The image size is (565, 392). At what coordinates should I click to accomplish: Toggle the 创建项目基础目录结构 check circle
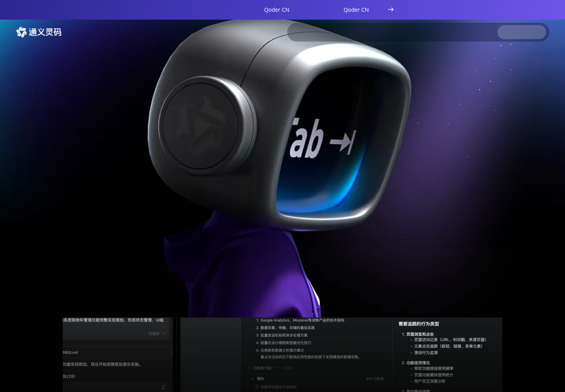(x=257, y=387)
